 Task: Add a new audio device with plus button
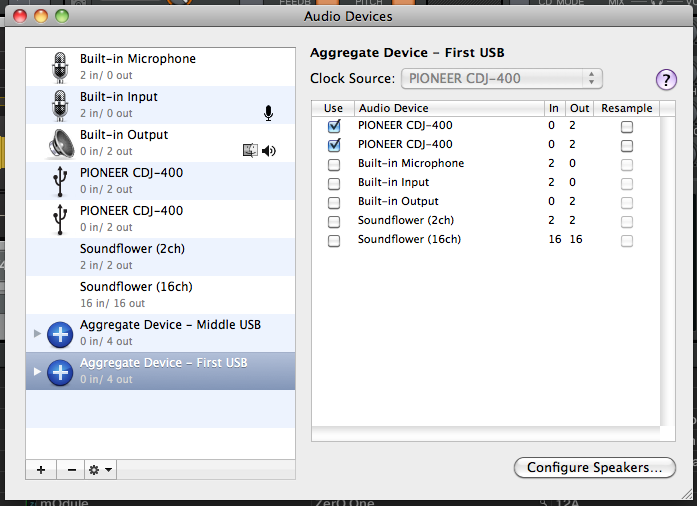point(41,469)
